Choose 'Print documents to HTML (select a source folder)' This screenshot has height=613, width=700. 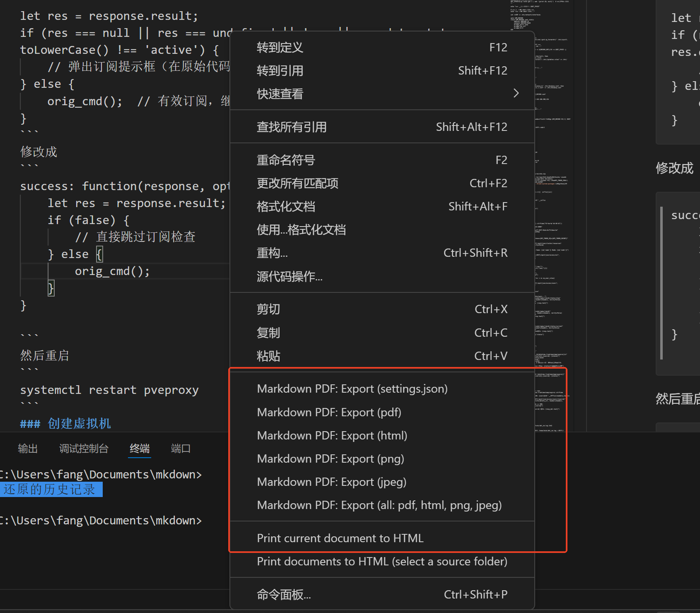[382, 561]
